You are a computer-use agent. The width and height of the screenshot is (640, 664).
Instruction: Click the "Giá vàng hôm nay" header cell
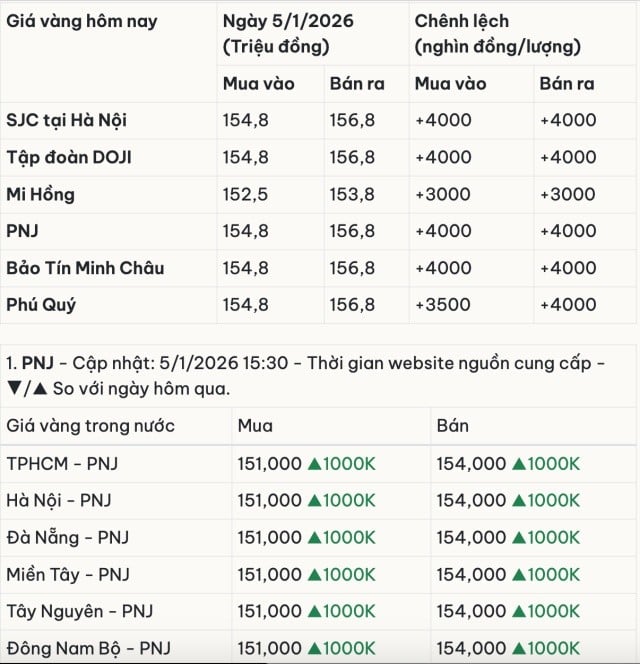(82, 21)
